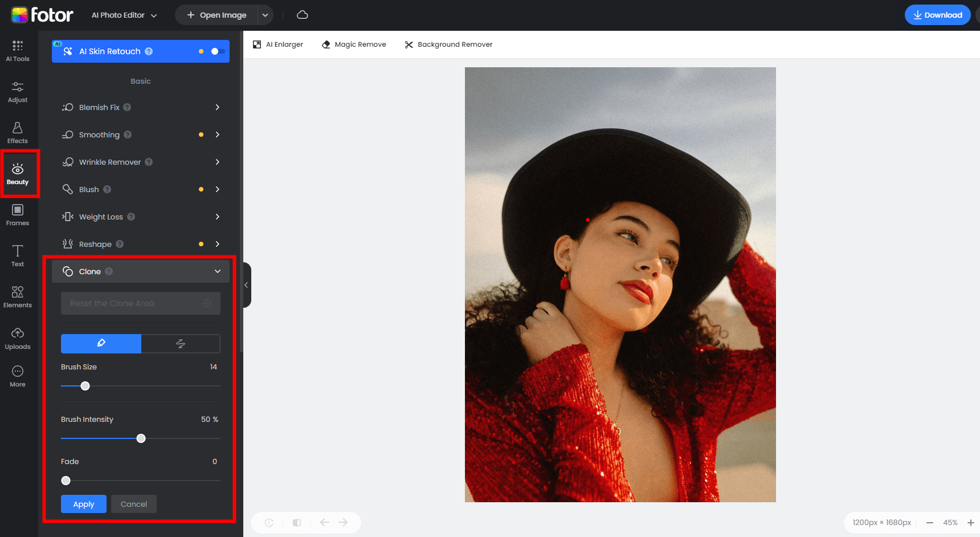980x537 pixels.
Task: Switch to the Background Remover tab
Action: coord(448,44)
